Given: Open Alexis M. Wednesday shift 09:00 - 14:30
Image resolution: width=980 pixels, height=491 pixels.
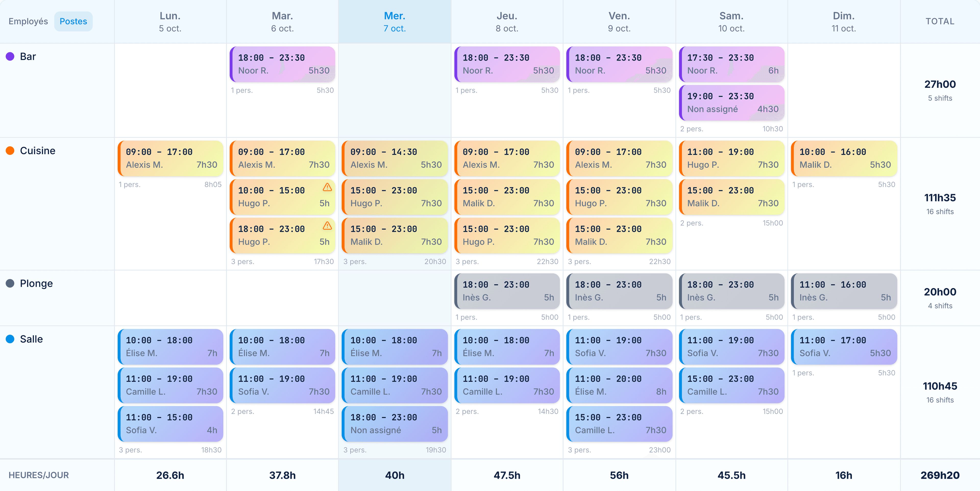Looking at the screenshot, I should [395, 158].
